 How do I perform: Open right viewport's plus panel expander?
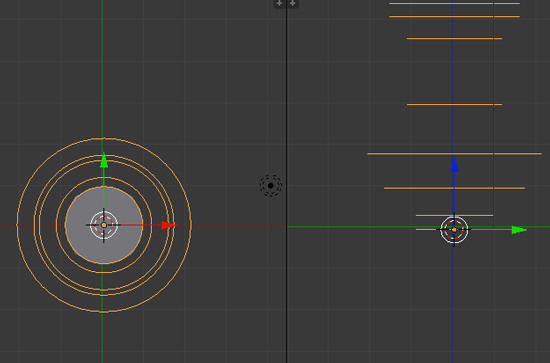click(x=293, y=4)
